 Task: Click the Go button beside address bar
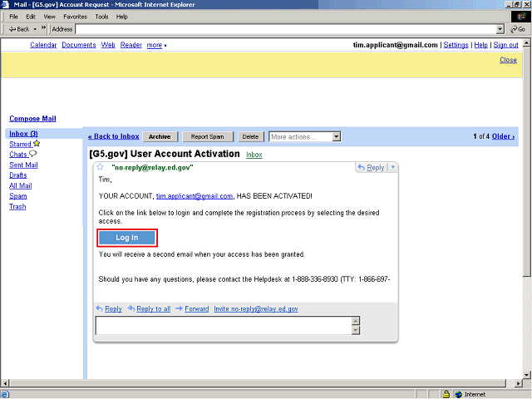click(518, 29)
